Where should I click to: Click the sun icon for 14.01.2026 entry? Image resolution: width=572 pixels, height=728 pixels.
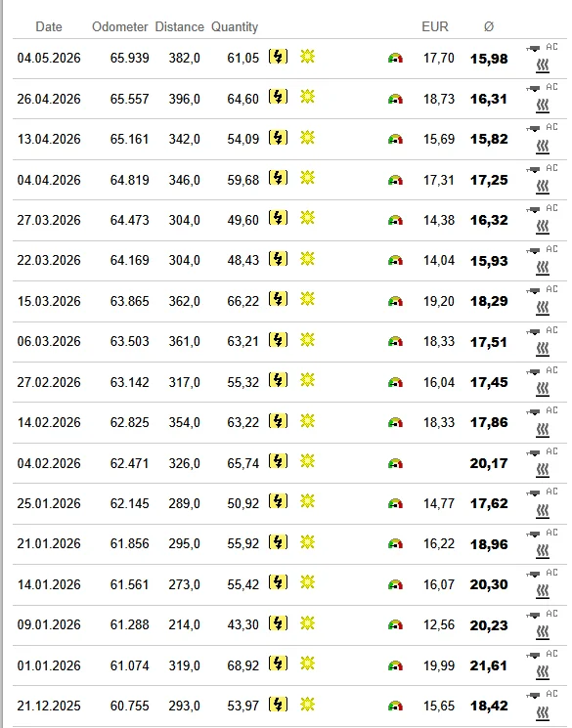point(307,582)
